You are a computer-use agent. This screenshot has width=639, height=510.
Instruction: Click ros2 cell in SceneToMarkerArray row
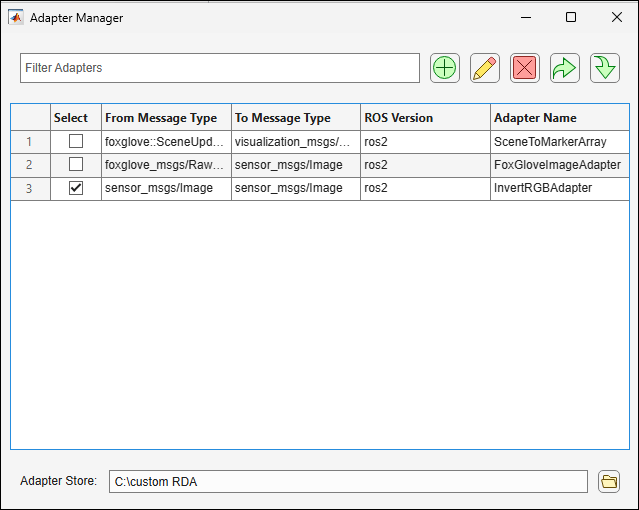425,141
